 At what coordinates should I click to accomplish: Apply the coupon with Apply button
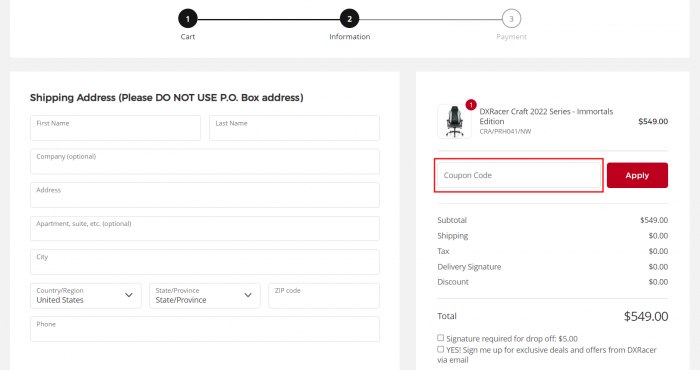click(637, 175)
